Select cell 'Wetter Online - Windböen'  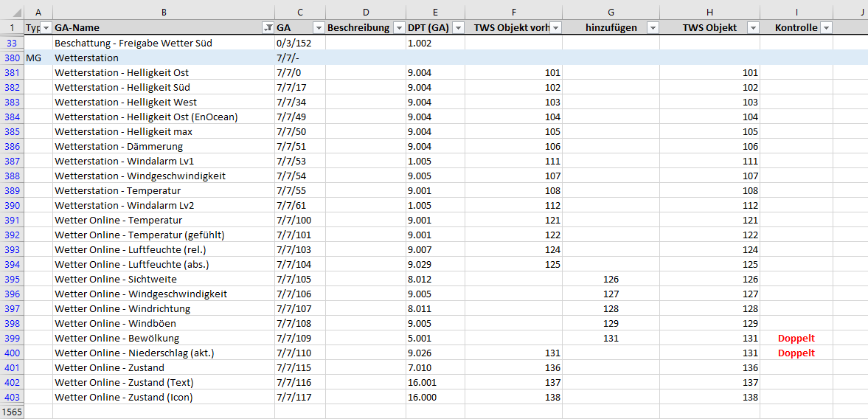(164, 323)
